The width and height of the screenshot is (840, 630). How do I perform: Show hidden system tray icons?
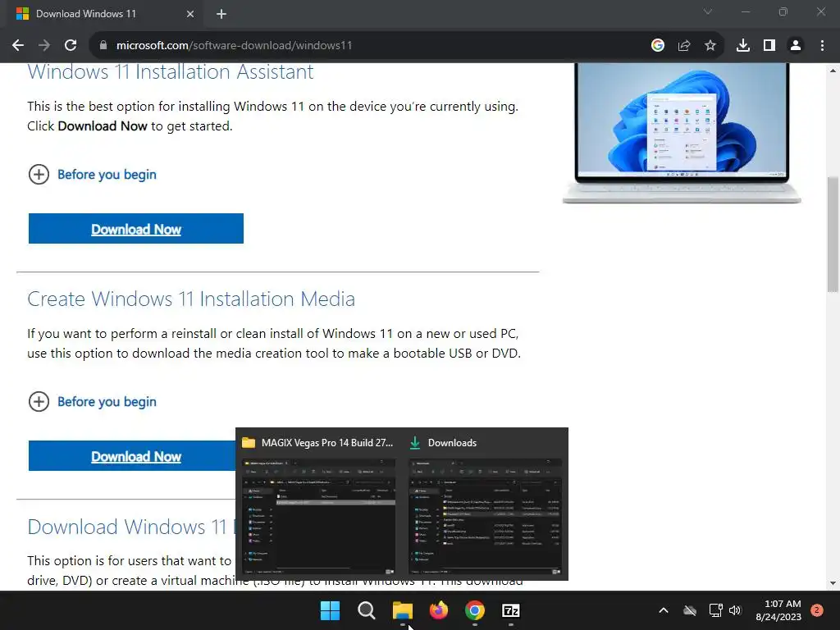663,610
